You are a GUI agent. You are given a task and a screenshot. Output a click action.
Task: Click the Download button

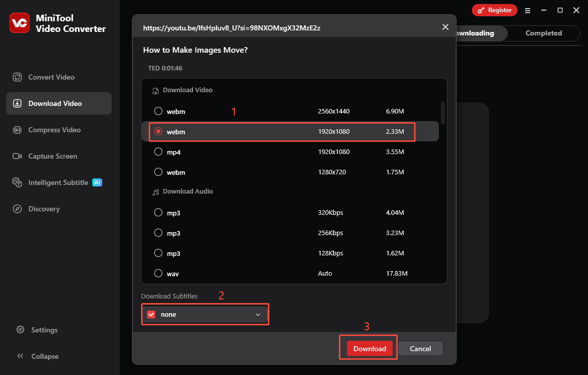click(x=369, y=348)
